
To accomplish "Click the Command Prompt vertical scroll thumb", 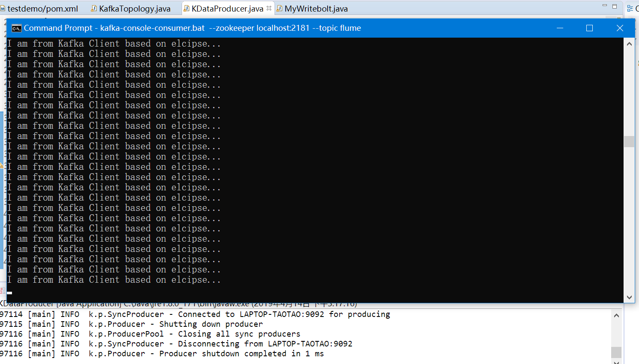I will coord(629,142).
